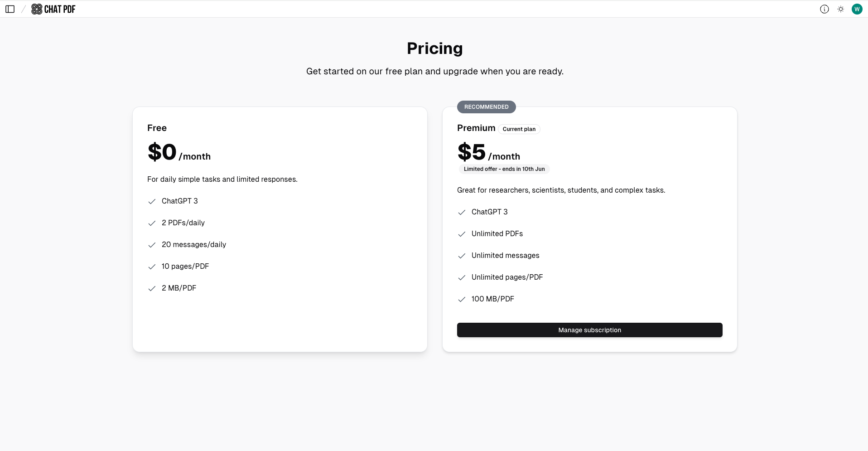The image size is (868, 451).
Task: Click the CHAT PDF brand name text
Action: click(60, 9)
